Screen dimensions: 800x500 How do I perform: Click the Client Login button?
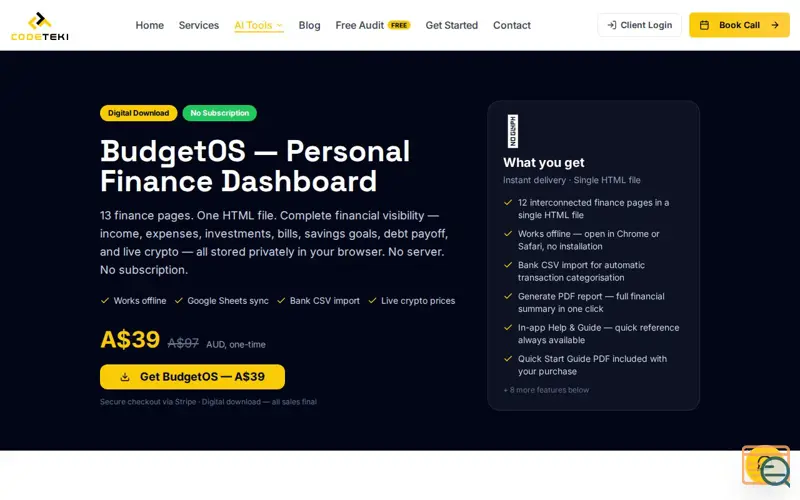(639, 25)
